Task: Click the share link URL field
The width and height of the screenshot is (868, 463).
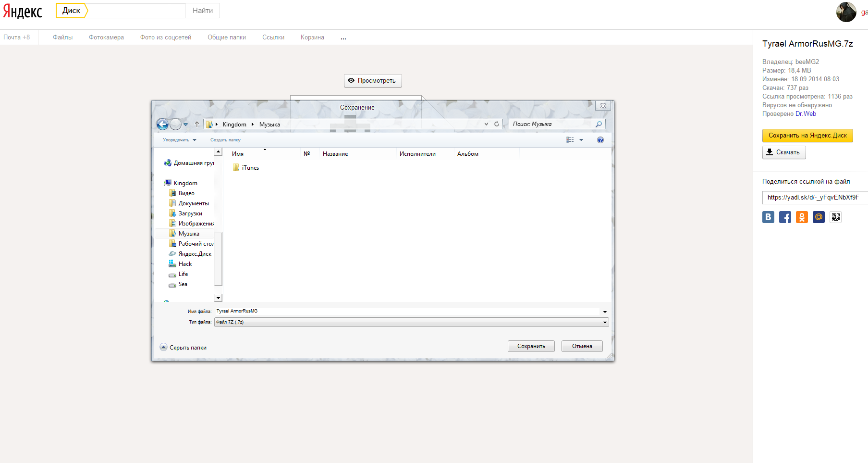Action: coord(815,198)
